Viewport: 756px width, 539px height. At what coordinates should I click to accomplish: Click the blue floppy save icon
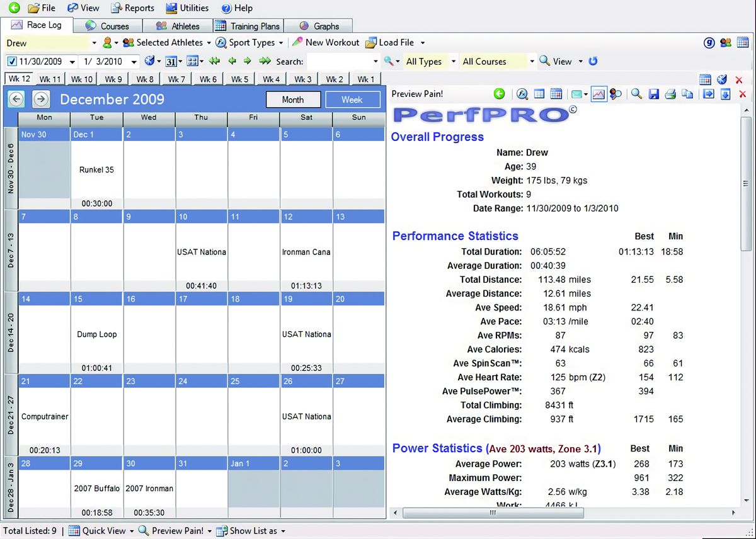click(x=654, y=94)
